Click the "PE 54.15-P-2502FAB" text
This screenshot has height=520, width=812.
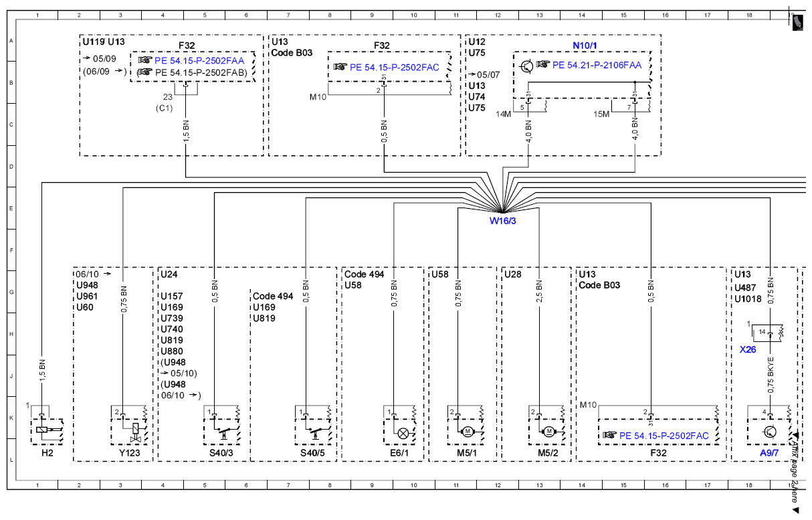[x=199, y=72]
